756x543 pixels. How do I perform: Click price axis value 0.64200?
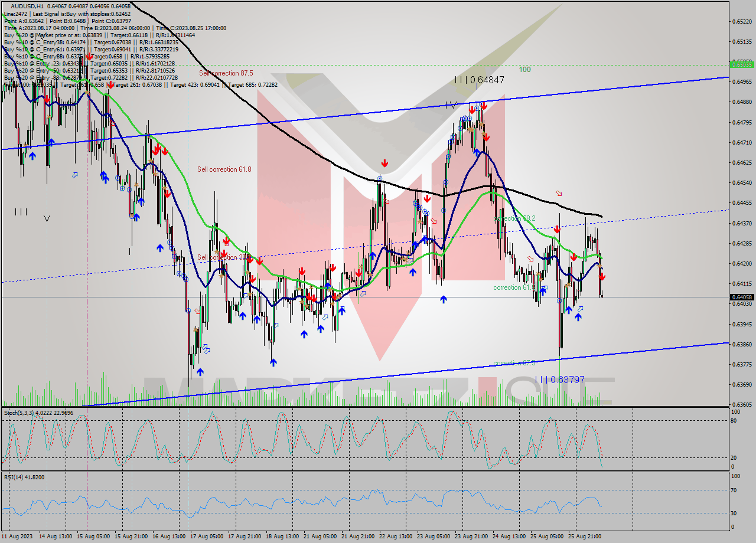(x=741, y=264)
